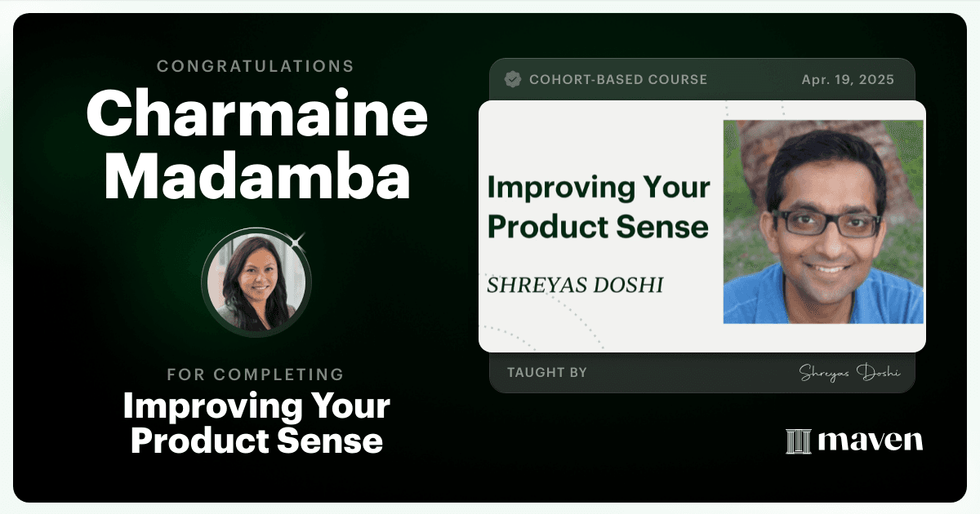Open the Improving Your Product Sense title bottom-left
This screenshot has width=980, height=514.
point(256,423)
